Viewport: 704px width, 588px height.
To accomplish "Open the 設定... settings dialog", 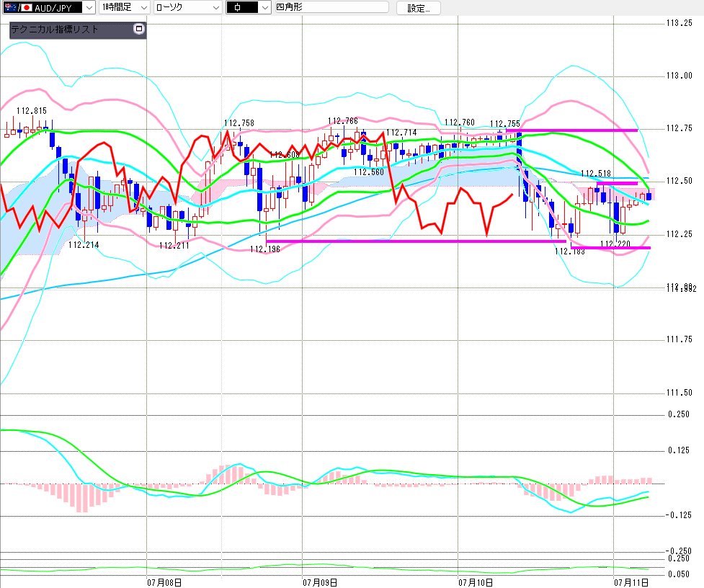I will pyautogui.click(x=419, y=8).
